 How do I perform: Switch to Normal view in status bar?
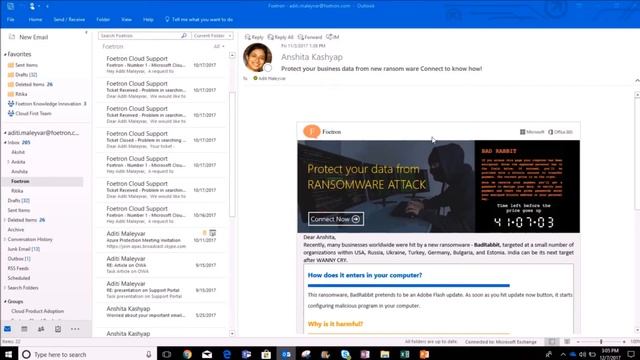point(552,342)
